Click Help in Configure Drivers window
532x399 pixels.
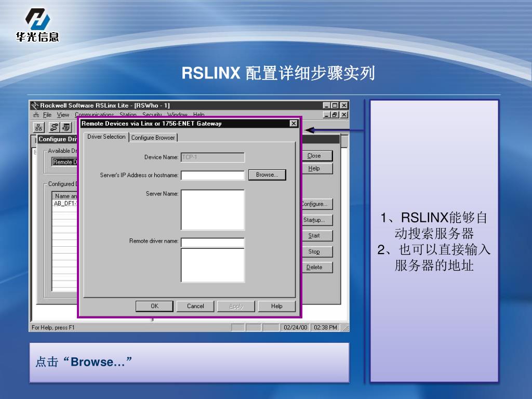click(317, 169)
